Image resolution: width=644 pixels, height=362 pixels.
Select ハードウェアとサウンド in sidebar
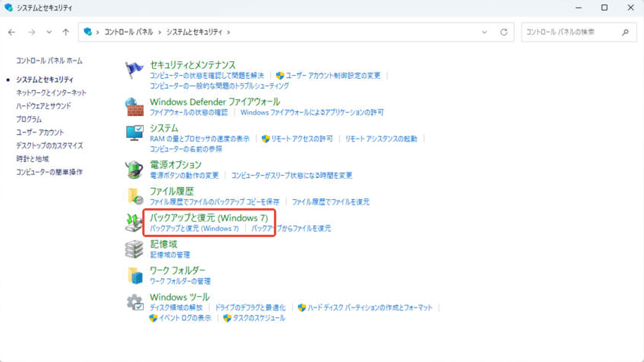tap(43, 106)
